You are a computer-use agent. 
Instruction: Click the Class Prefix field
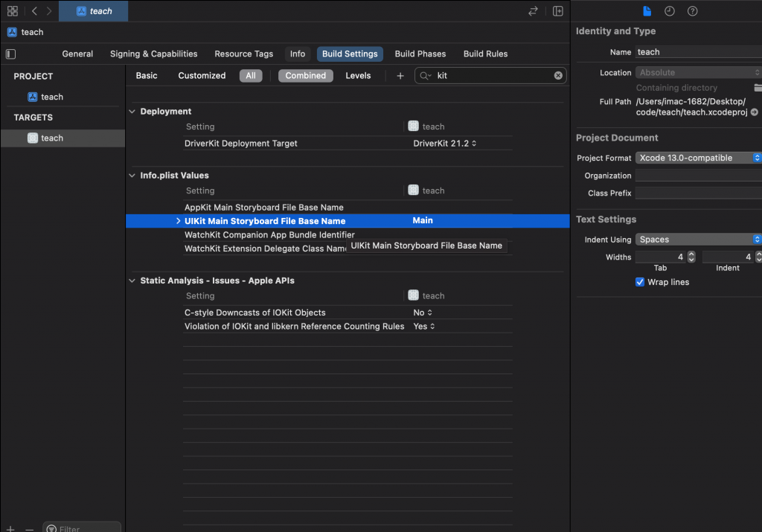click(x=698, y=193)
